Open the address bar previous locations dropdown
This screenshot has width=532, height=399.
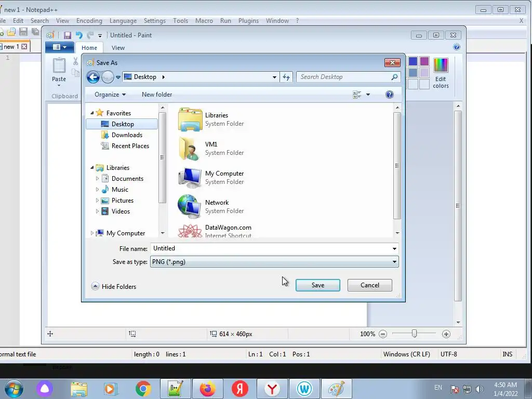[x=274, y=77]
